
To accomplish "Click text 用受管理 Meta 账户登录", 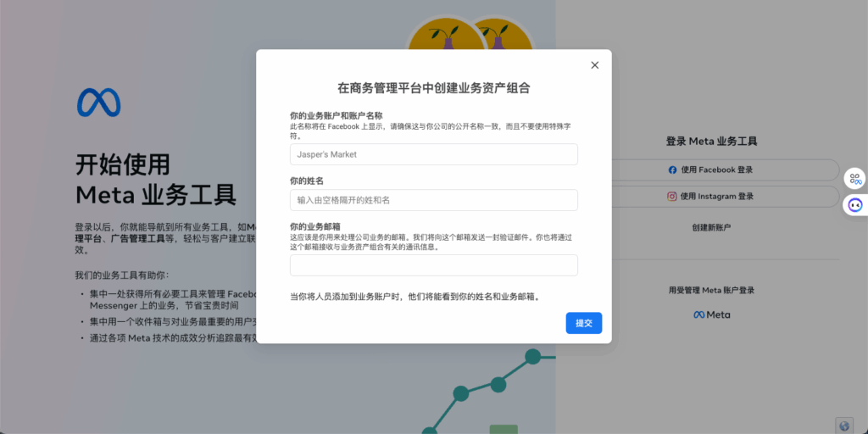I will 711,290.
